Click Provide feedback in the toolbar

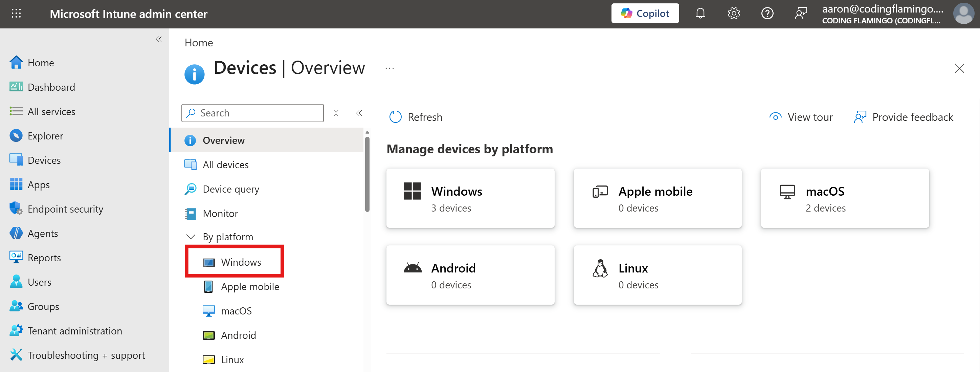[x=904, y=117]
